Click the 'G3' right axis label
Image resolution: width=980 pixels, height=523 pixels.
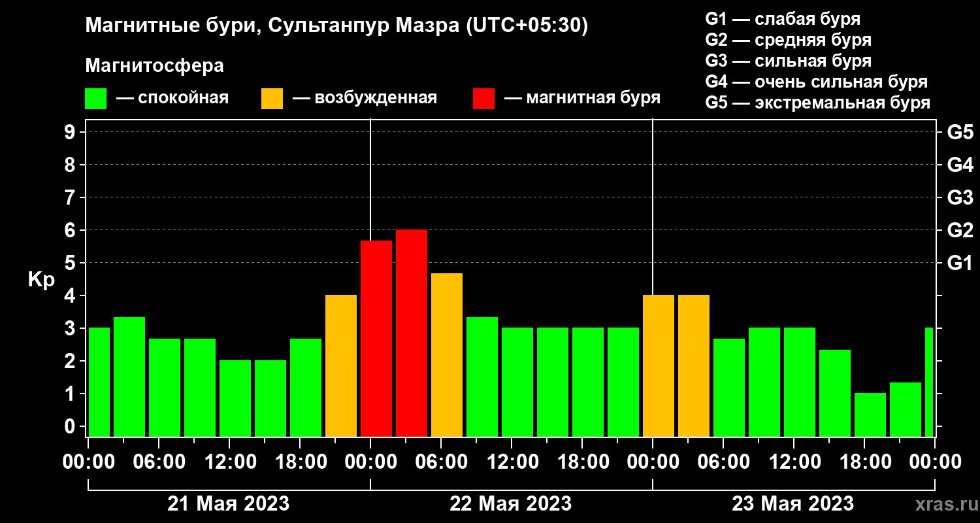point(960,197)
